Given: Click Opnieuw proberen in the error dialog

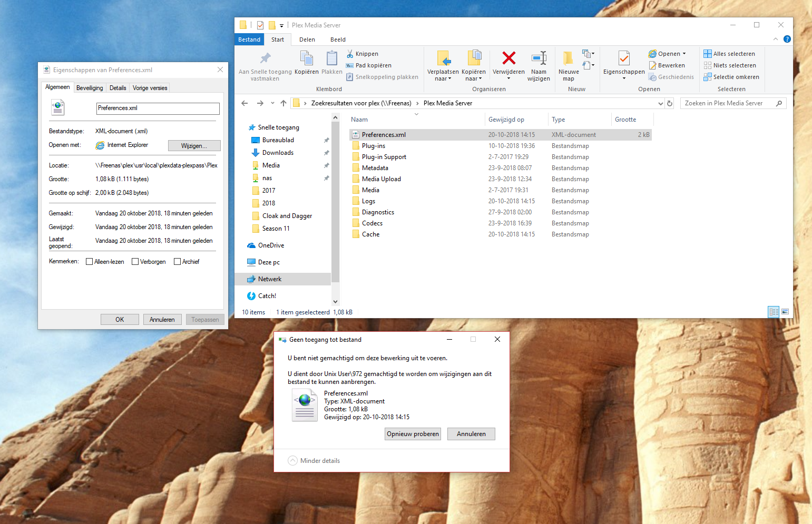Looking at the screenshot, I should pyautogui.click(x=413, y=434).
